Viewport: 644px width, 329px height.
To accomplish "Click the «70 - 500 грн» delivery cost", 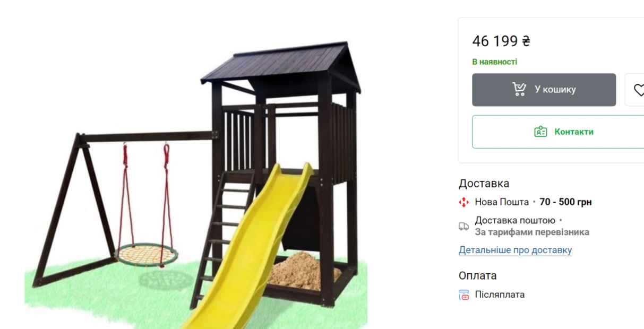I will point(565,202).
